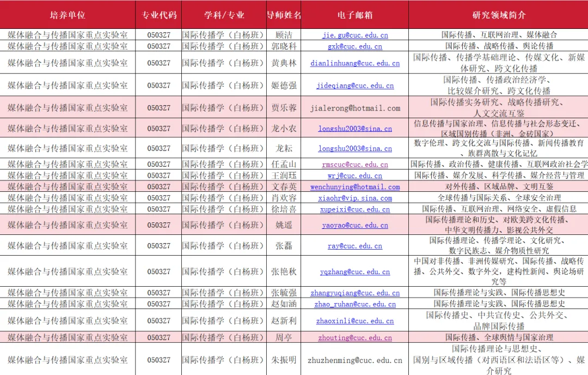Open the jideqiang@cuc.edu.cn email link
Image resolution: width=588 pixels, height=375 pixels.
[355, 86]
